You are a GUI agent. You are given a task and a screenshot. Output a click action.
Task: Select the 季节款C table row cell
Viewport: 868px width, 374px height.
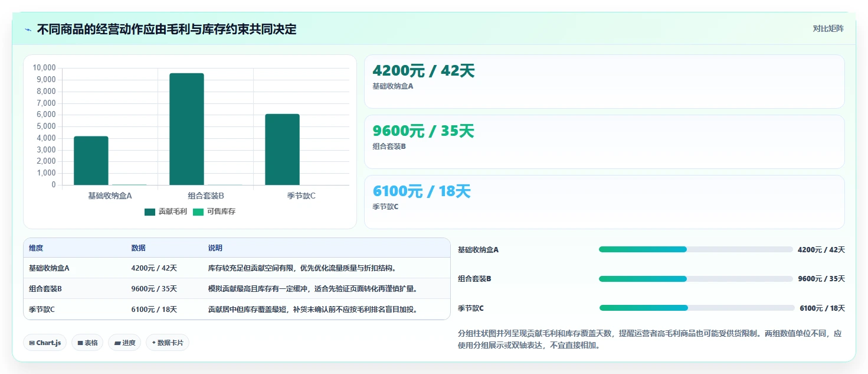(42, 309)
